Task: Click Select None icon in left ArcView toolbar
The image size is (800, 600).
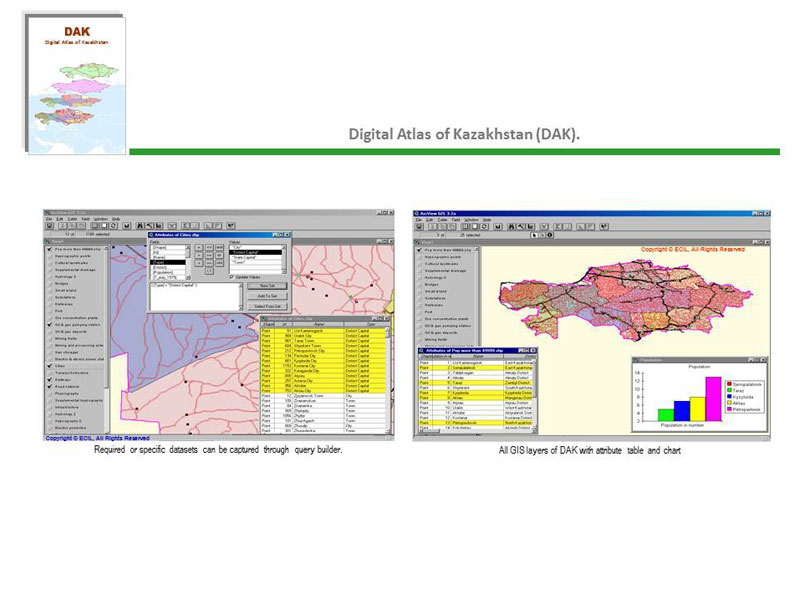Action: tap(104, 226)
